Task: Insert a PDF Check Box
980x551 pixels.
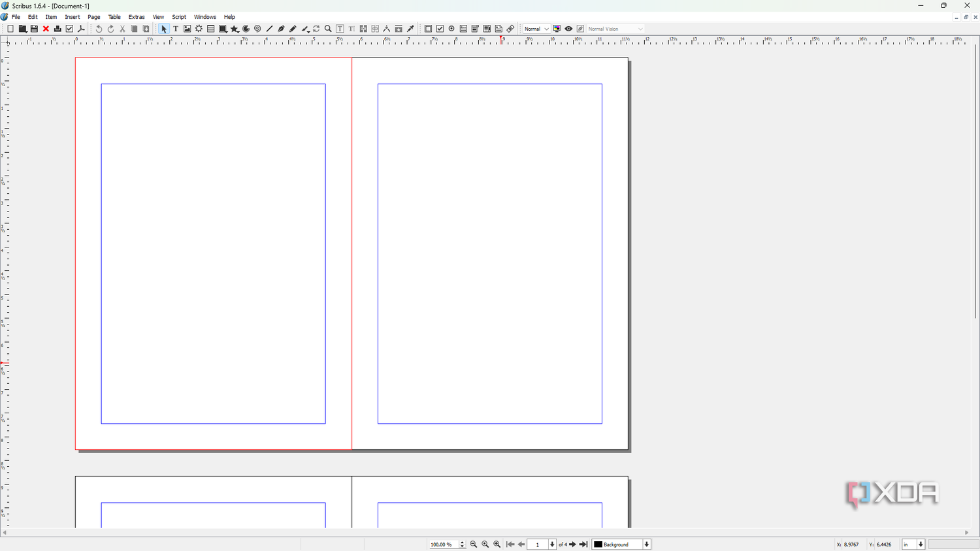Action: 440,29
